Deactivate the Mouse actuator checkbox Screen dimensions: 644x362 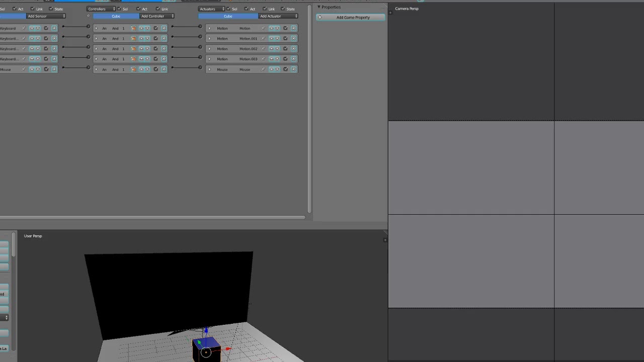(285, 69)
